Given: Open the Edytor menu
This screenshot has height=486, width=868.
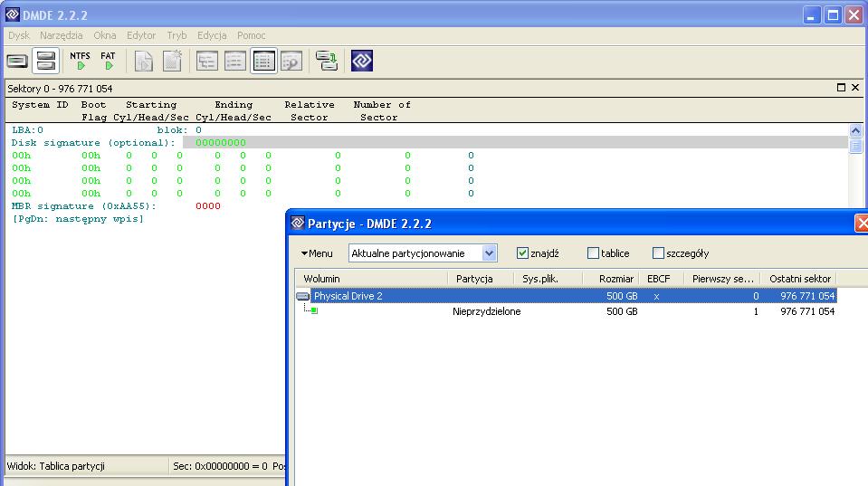Looking at the screenshot, I should click(x=141, y=35).
